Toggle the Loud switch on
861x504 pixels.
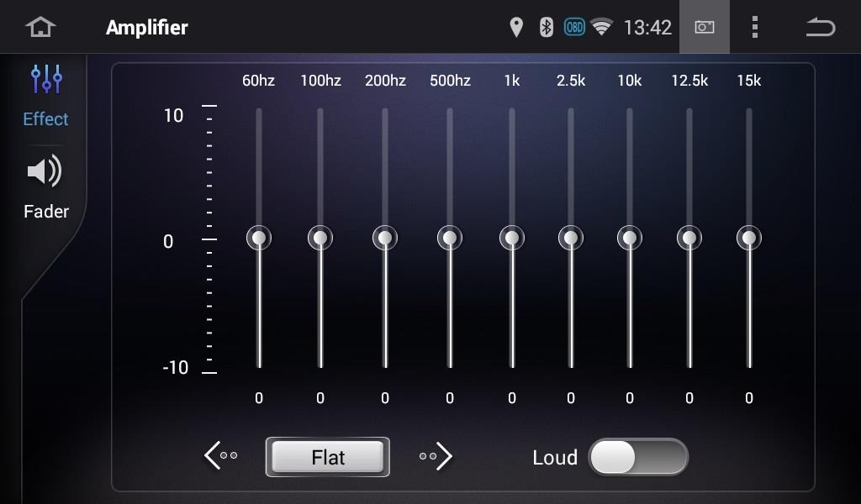(638, 457)
